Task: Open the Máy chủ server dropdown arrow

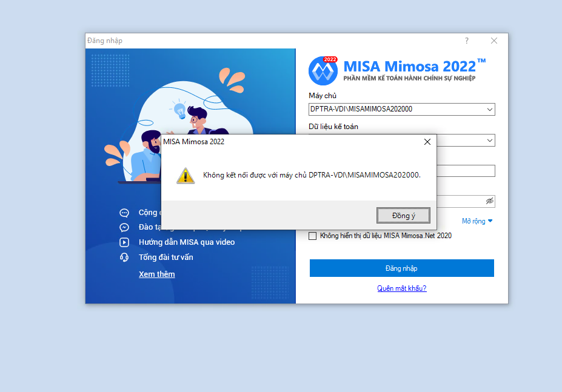Action: [490, 109]
